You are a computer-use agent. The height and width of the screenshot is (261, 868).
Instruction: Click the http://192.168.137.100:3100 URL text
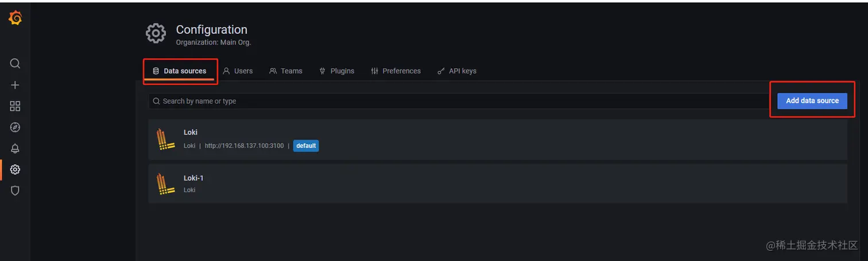tap(244, 146)
